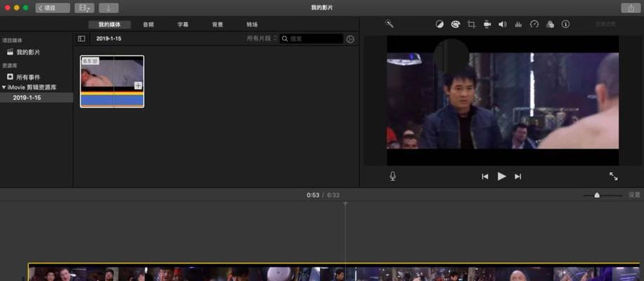The width and height of the screenshot is (644, 281).
Task: Enter fullscreen playback with arrows icon
Action: coord(614,176)
